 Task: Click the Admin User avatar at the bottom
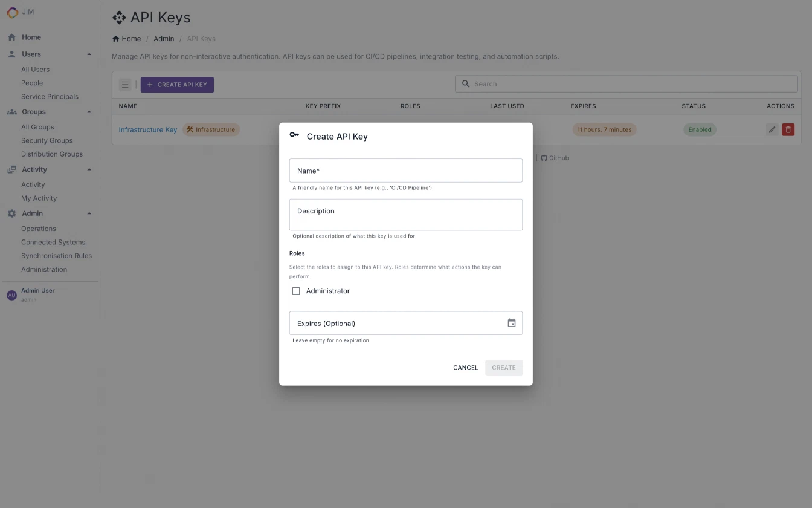coord(11,295)
